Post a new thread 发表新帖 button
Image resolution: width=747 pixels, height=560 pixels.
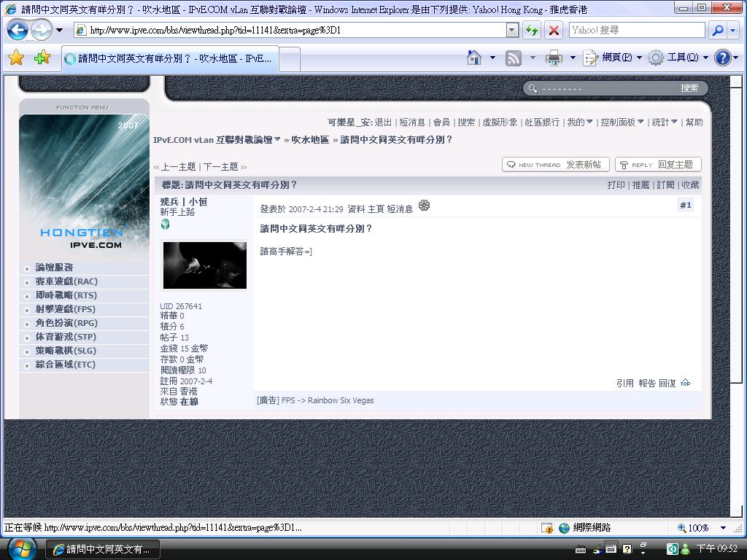click(x=556, y=165)
